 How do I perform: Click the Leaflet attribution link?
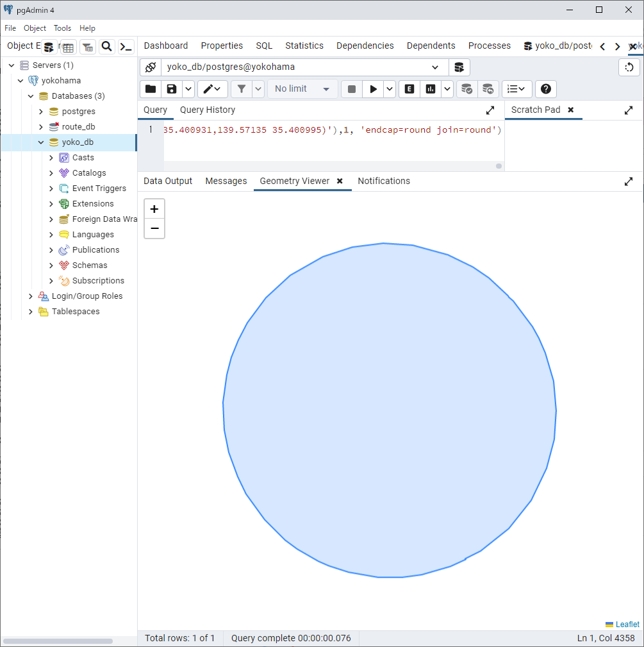pyautogui.click(x=627, y=625)
